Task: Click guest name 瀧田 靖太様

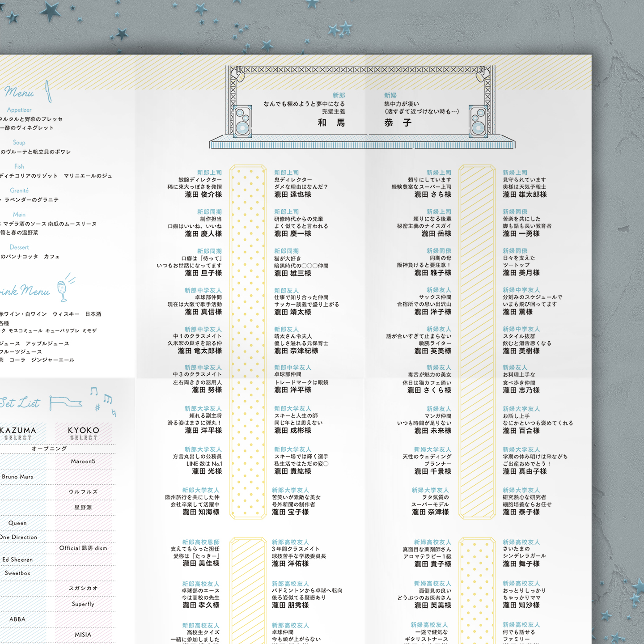Action: 293,312
